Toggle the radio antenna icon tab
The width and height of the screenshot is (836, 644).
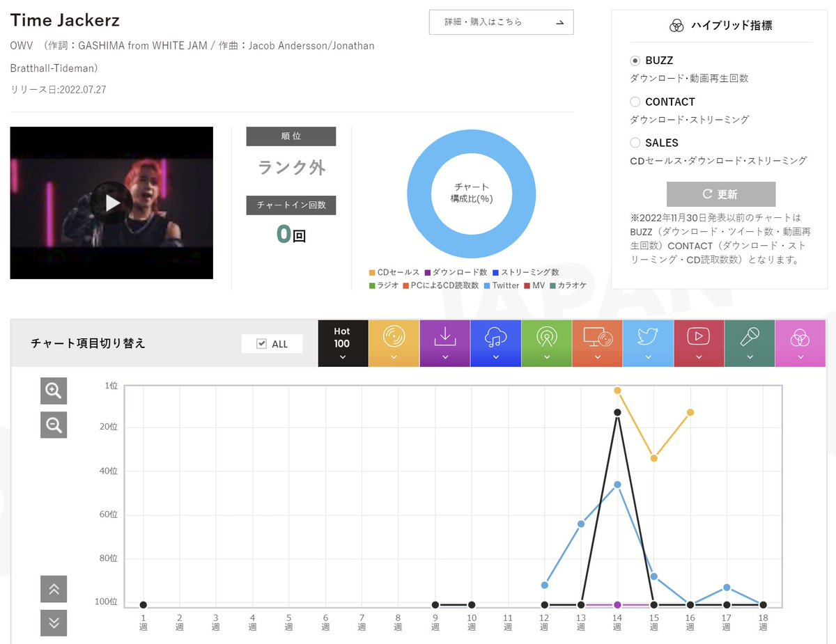point(546,343)
